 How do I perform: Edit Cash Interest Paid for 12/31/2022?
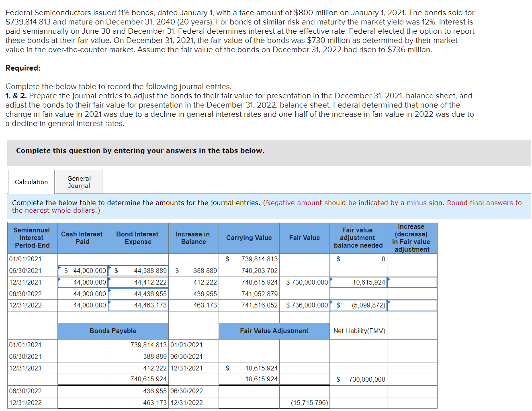(83, 305)
